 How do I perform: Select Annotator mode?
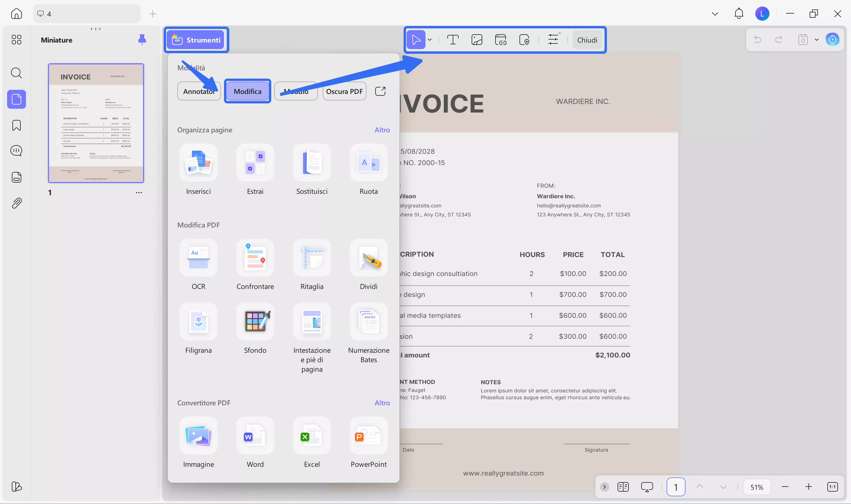pyautogui.click(x=199, y=91)
